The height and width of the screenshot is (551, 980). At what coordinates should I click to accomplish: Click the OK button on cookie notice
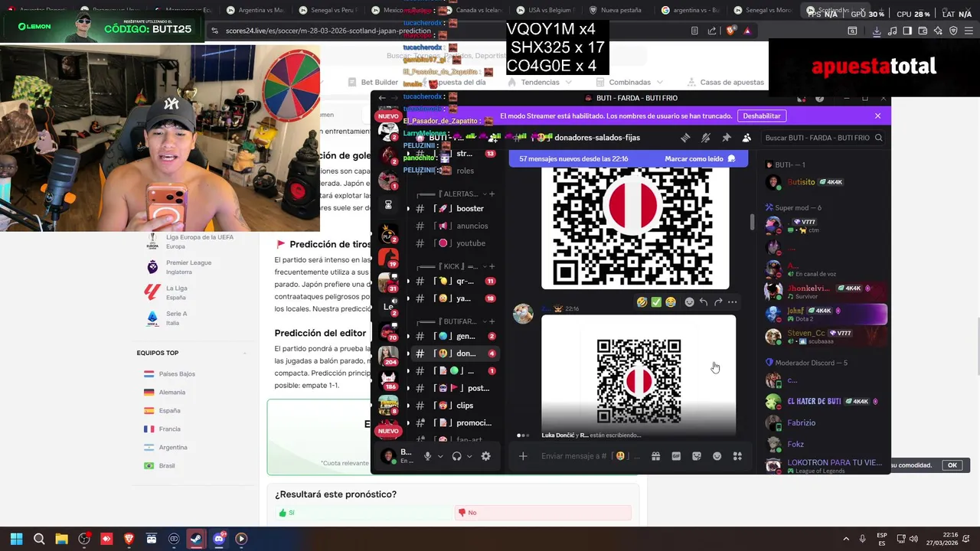click(x=952, y=465)
